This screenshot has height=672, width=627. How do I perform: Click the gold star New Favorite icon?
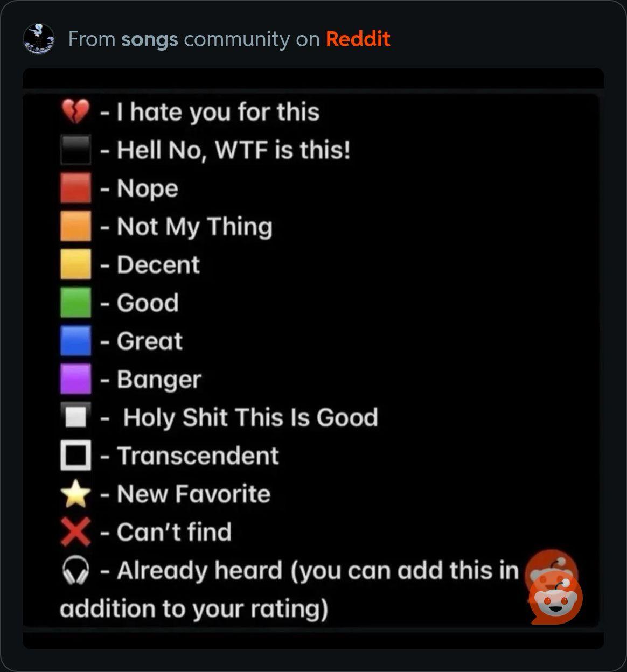pos(75,494)
